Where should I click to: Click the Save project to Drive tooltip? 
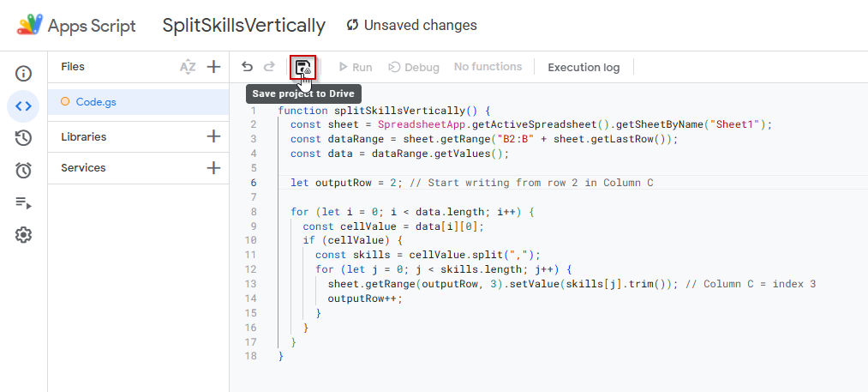[x=303, y=93]
